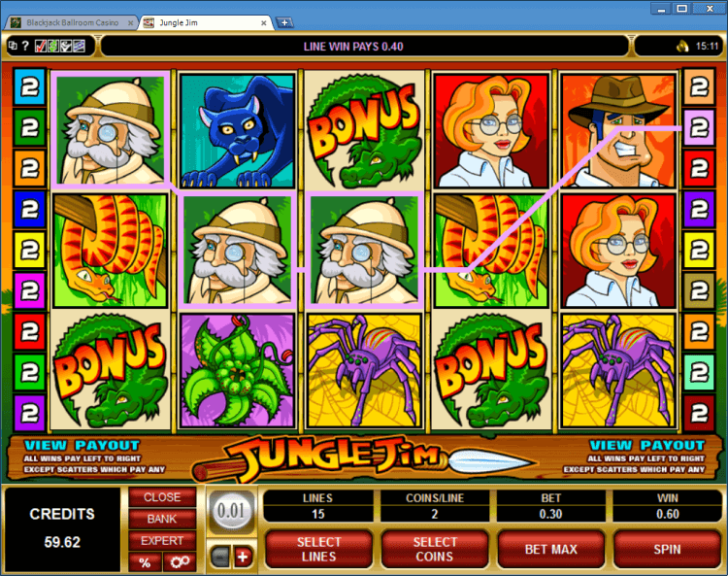Open EXPERT mode options
728x576 pixels.
162,541
